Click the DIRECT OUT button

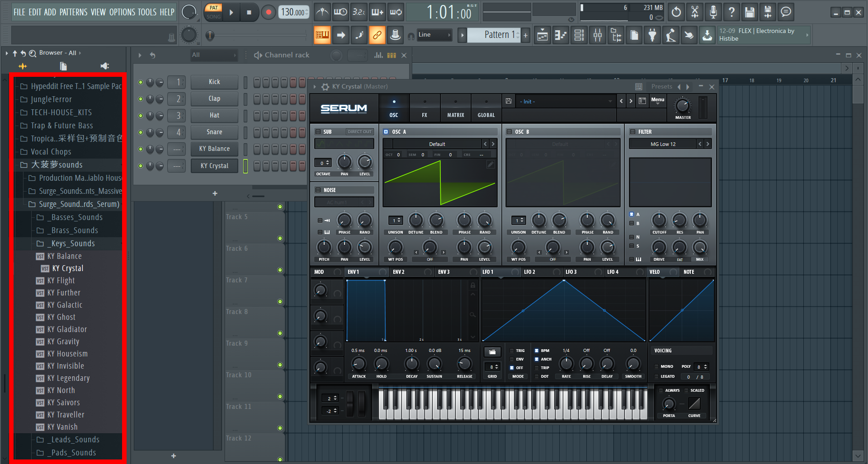pyautogui.click(x=359, y=132)
